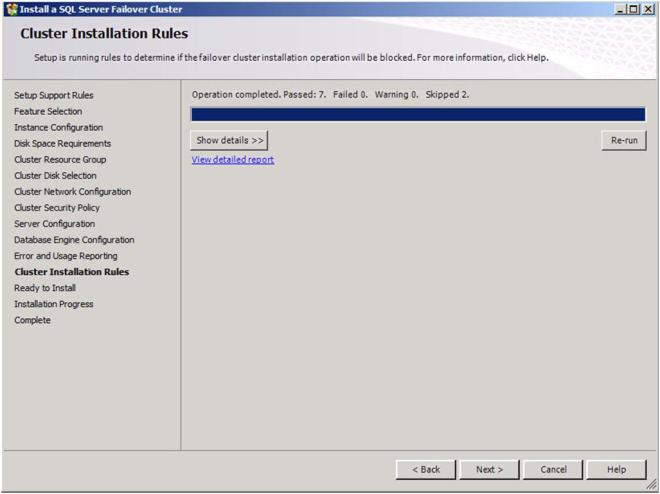Viewport: 660px width, 494px height.
Task: Proceed by clicking Next button
Action: click(489, 469)
